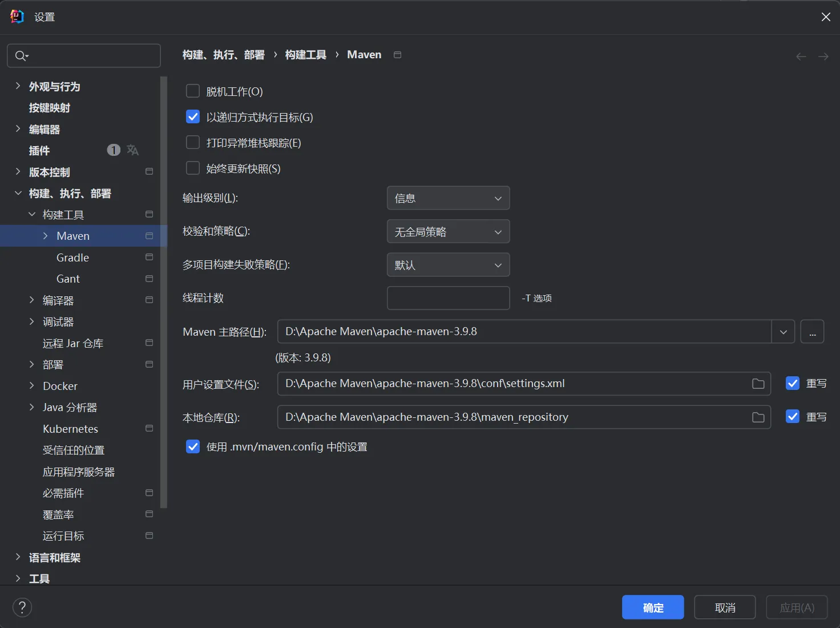This screenshot has height=628, width=840.
Task: Disable 以递归方式执行目标 option
Action: click(192, 116)
